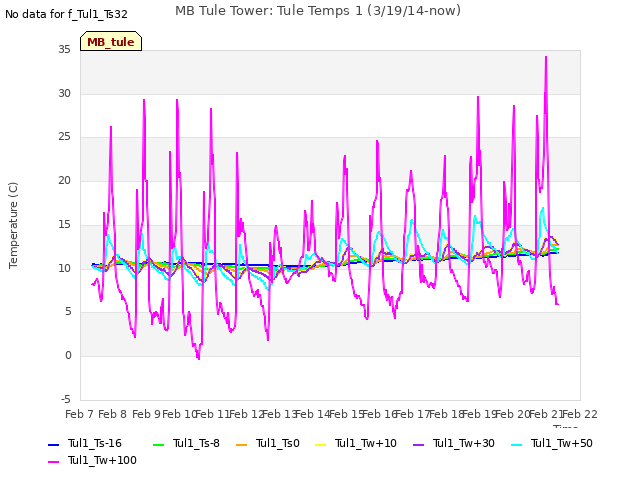Click the 25 y-axis tick label
This screenshot has width=640, height=480.
point(64,137)
